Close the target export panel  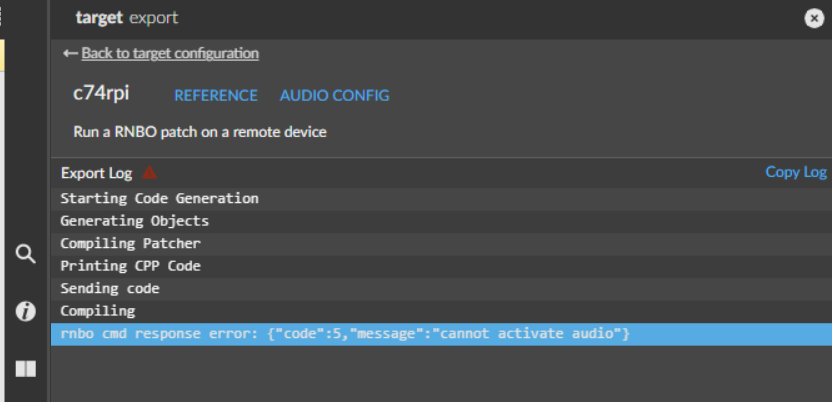(x=814, y=18)
